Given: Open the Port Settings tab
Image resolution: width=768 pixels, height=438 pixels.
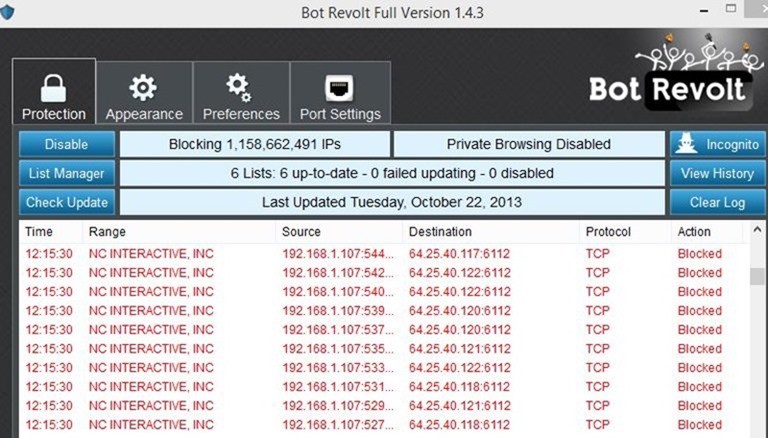Looking at the screenshot, I should tap(340, 92).
